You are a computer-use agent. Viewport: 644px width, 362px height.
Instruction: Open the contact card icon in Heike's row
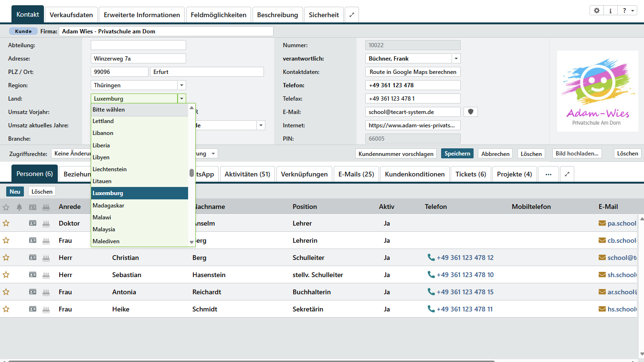point(32,309)
